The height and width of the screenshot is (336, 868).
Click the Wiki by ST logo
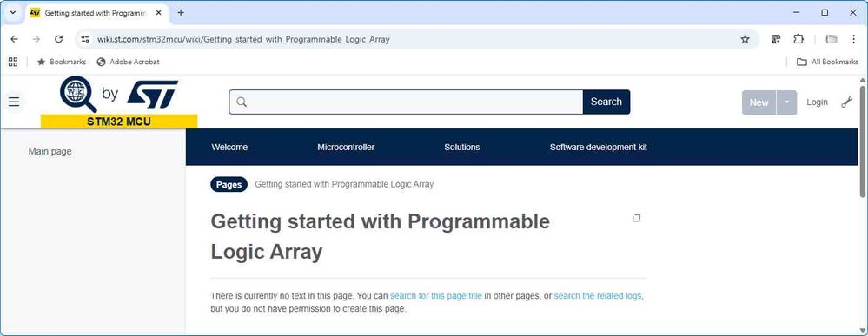coord(119,94)
